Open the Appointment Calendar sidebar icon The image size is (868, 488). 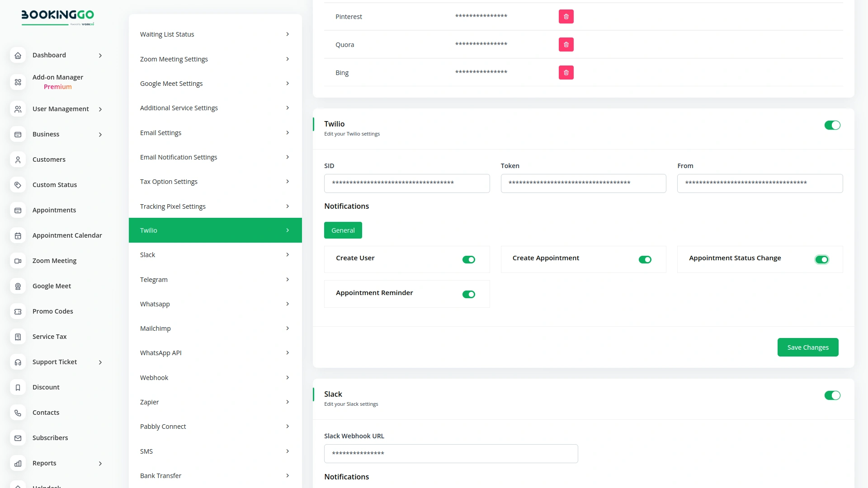click(18, 235)
